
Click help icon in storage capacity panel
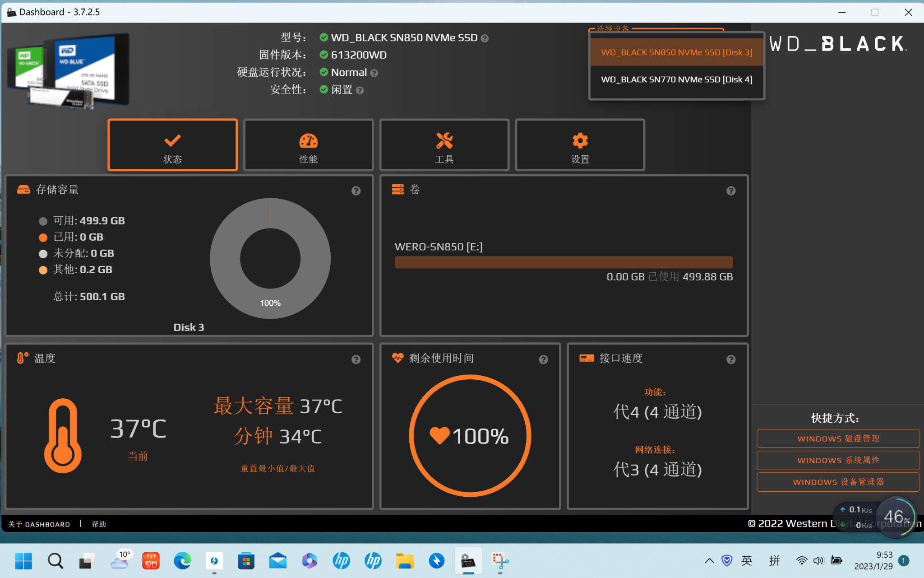356,191
